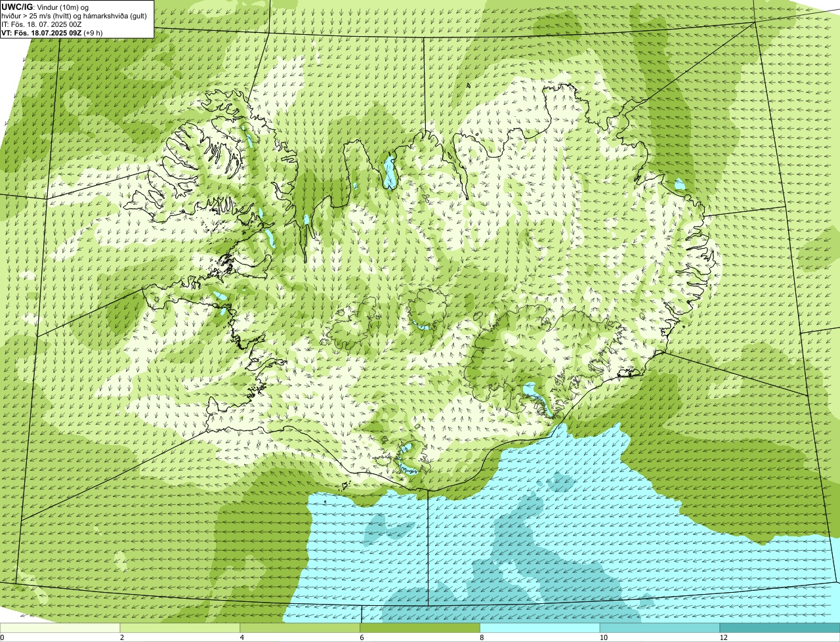
Task: Click the initial time "IT: Fös. 18. 07. 2025 00Z"
Action: click(41, 24)
